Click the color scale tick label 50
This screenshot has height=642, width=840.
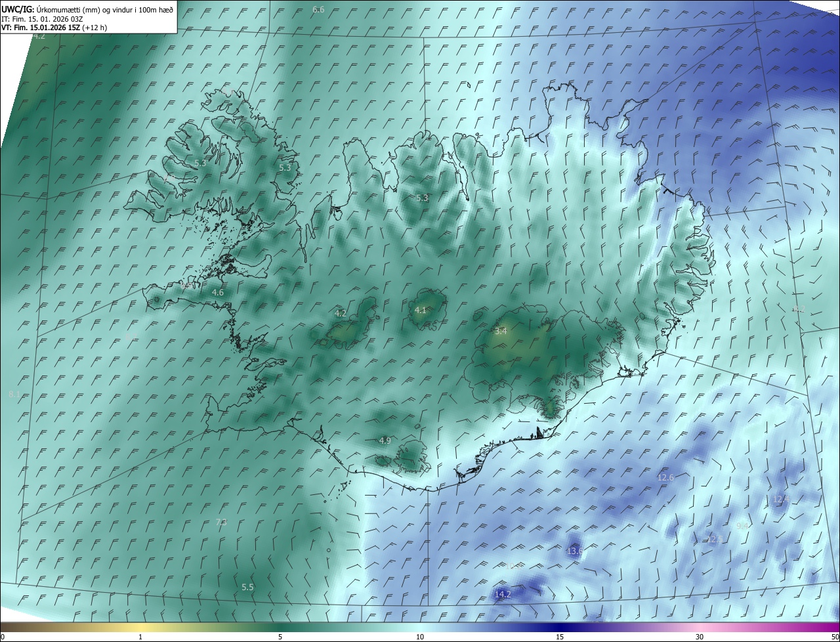point(834,637)
